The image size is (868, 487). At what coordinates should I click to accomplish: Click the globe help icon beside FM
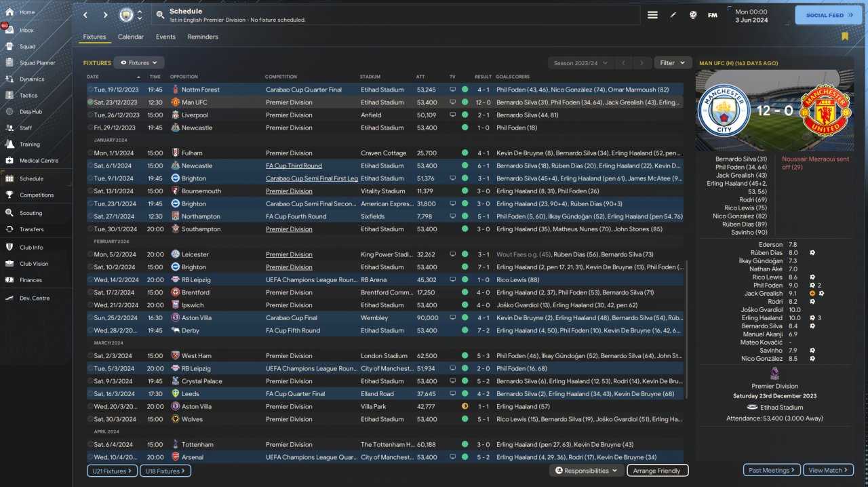pos(693,15)
